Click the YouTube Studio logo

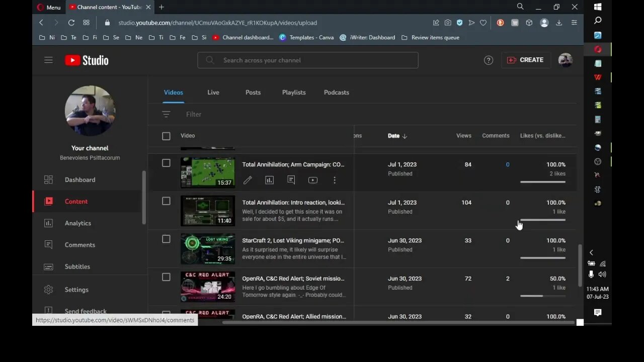click(87, 60)
